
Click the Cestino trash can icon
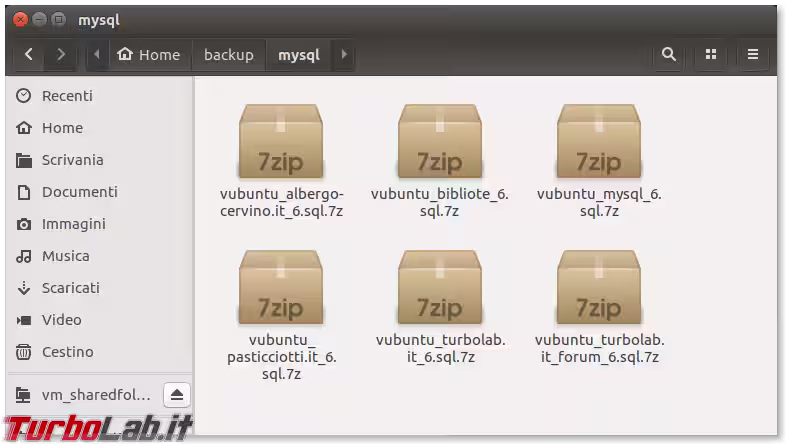[x=24, y=352]
